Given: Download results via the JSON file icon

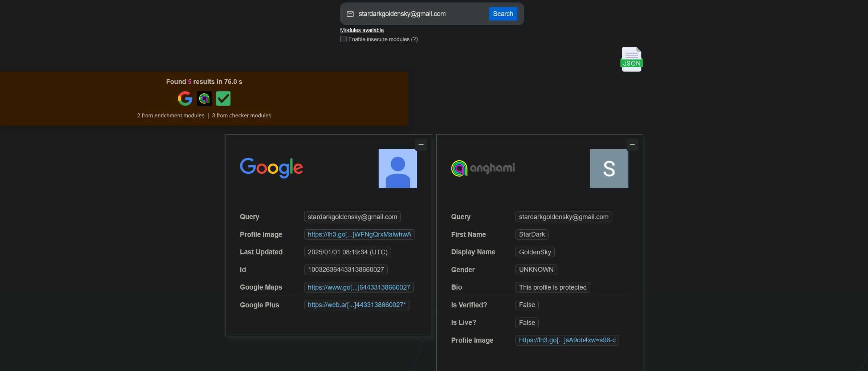Looking at the screenshot, I should pyautogui.click(x=632, y=59).
